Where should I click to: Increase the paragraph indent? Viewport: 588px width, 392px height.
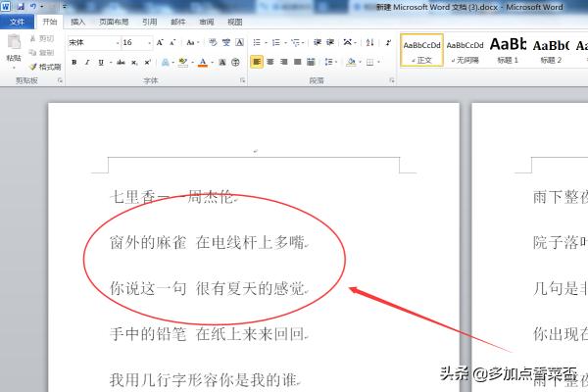(x=330, y=42)
